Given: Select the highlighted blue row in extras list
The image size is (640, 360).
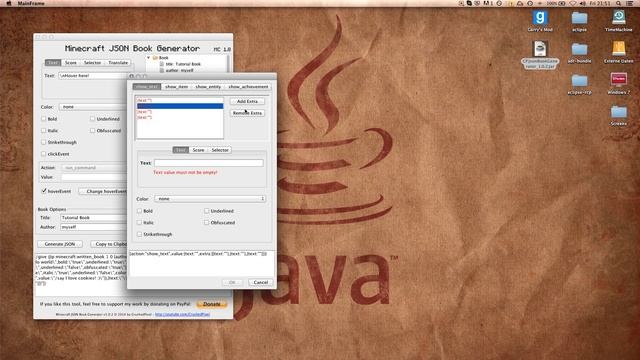Looking at the screenshot, I should click(180, 106).
